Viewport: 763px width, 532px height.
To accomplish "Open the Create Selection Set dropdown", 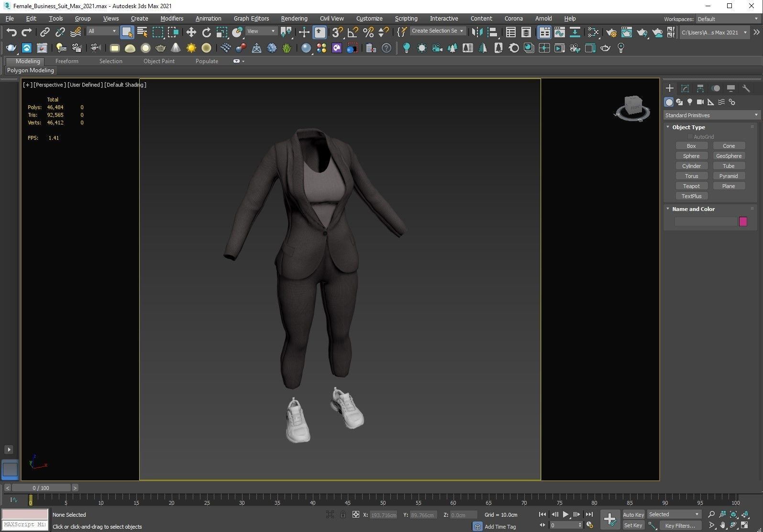I will (438, 31).
